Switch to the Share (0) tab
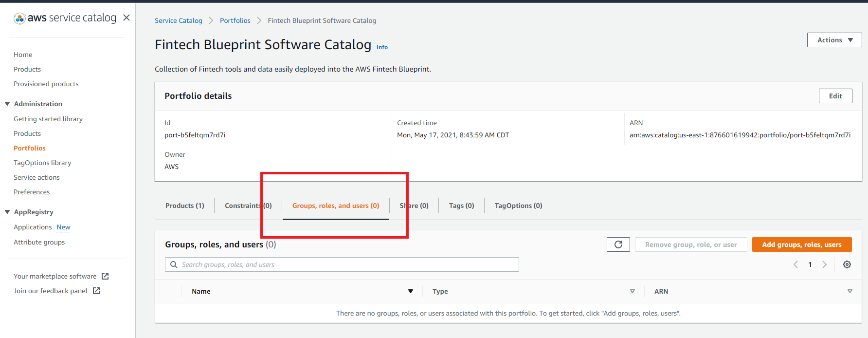The height and width of the screenshot is (338, 868). click(x=414, y=206)
